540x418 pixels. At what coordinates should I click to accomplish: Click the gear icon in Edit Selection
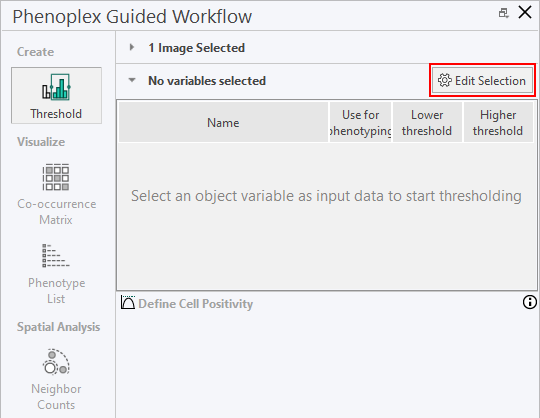point(444,80)
